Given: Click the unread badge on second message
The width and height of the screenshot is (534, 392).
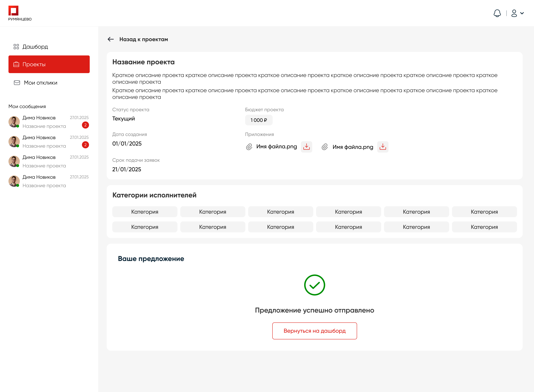Looking at the screenshot, I should [85, 145].
